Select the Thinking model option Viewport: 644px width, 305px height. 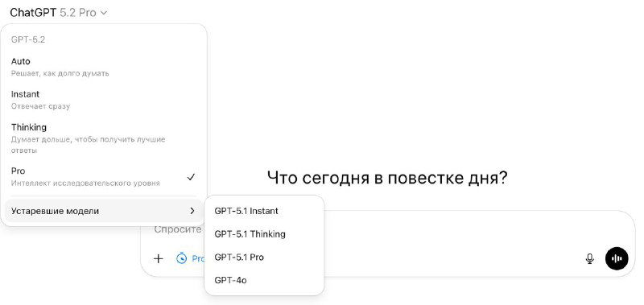point(103,138)
